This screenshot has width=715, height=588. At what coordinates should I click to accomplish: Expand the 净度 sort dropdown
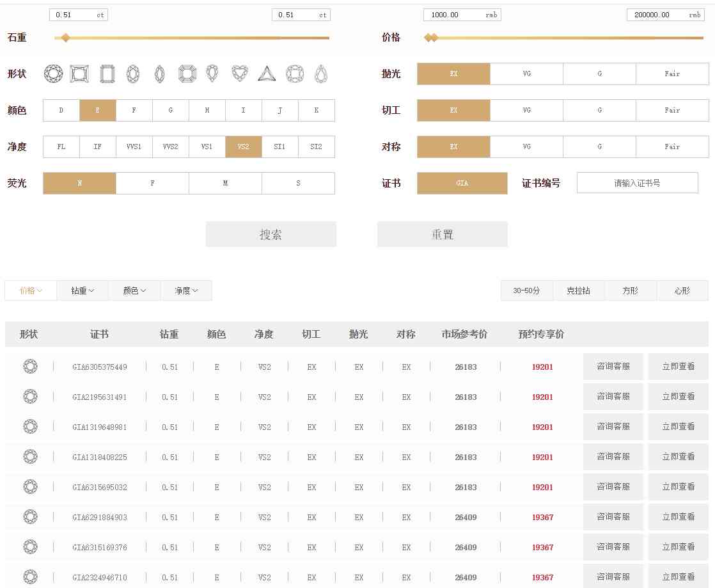(x=186, y=290)
